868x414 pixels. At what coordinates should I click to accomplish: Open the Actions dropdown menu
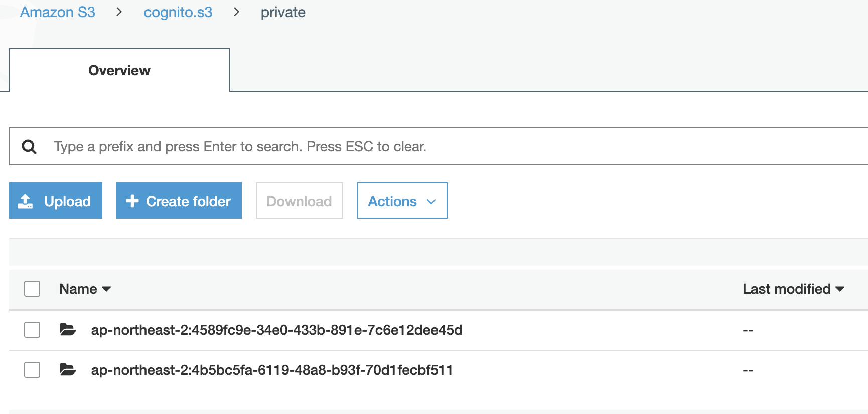(x=402, y=200)
